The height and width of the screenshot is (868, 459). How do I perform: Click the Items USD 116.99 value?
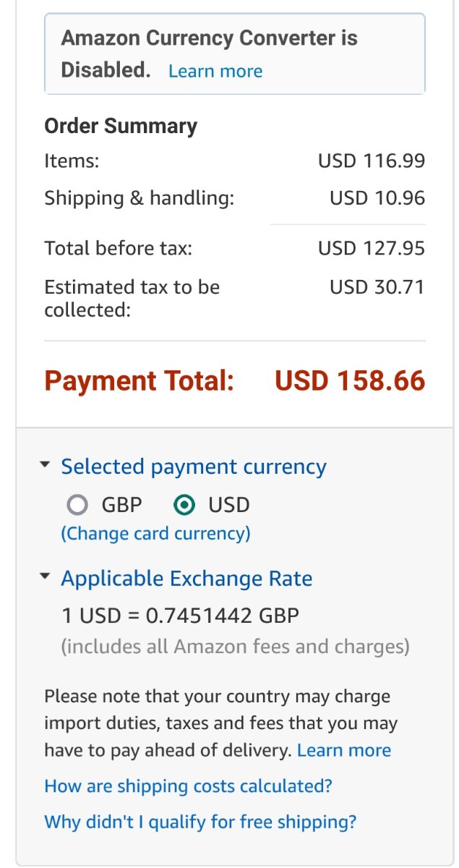point(372,161)
